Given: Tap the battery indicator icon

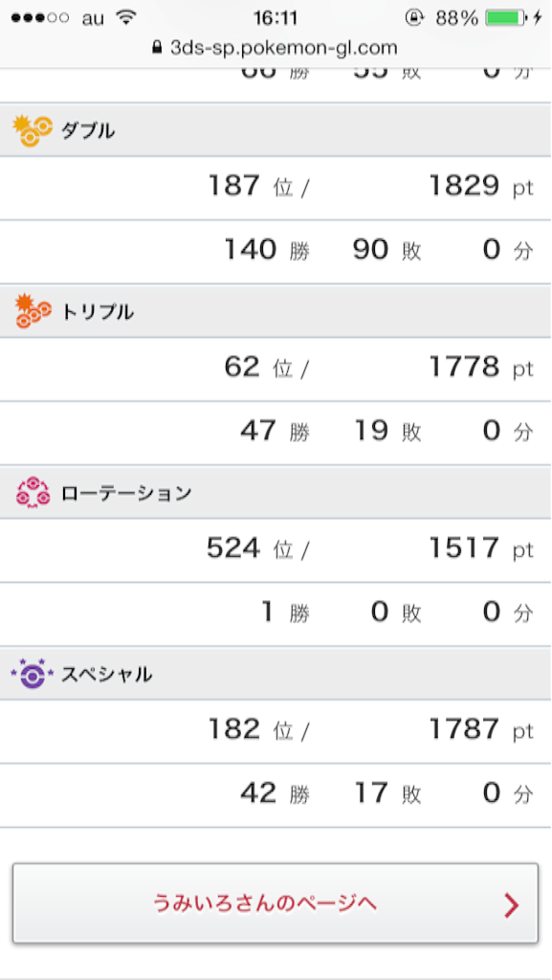Looking at the screenshot, I should click(x=506, y=18).
